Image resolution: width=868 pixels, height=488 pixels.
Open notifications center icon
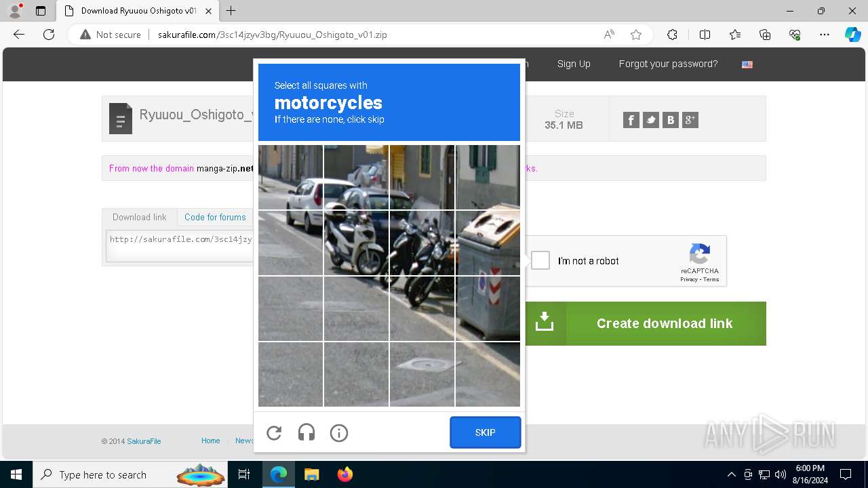846,474
